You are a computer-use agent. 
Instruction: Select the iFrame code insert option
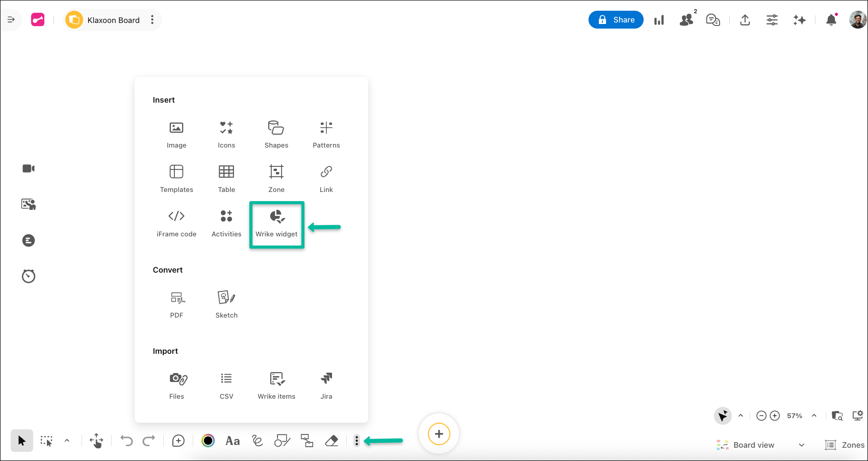point(176,223)
